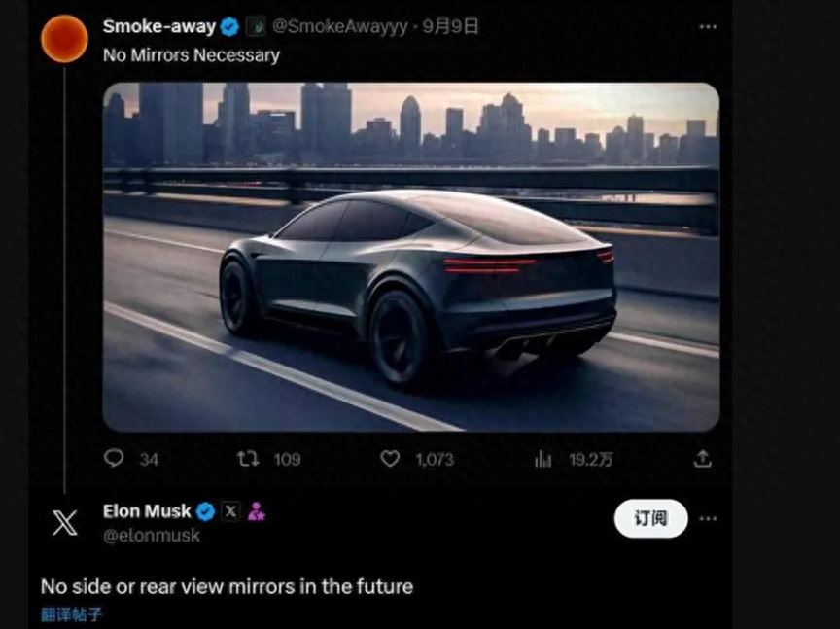Click Elon Musk's X logo avatar
Viewport: 840px width, 629px height.
point(65,523)
